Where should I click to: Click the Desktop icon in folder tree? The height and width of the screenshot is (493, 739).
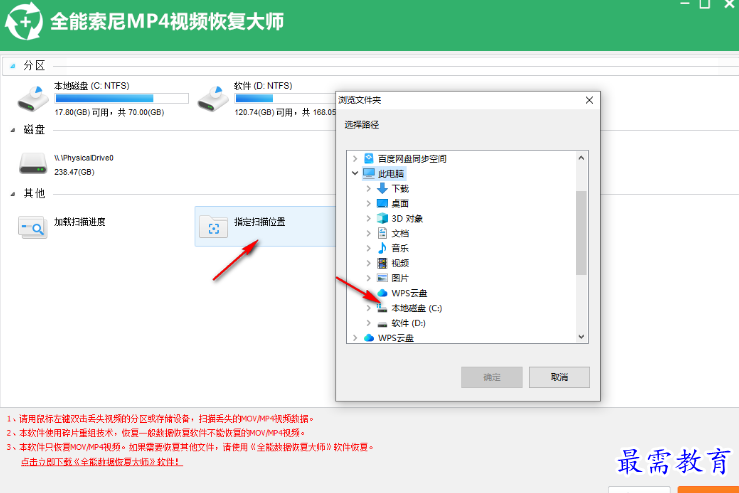382,204
